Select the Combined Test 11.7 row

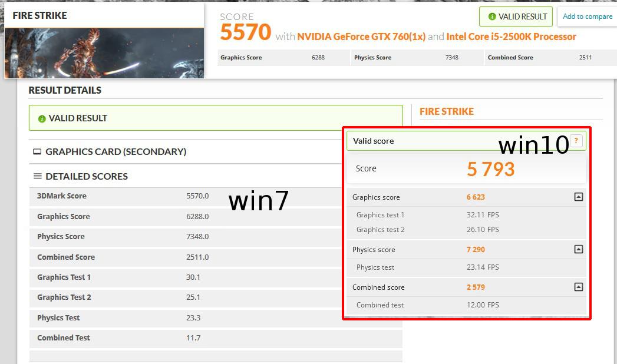click(x=216, y=337)
